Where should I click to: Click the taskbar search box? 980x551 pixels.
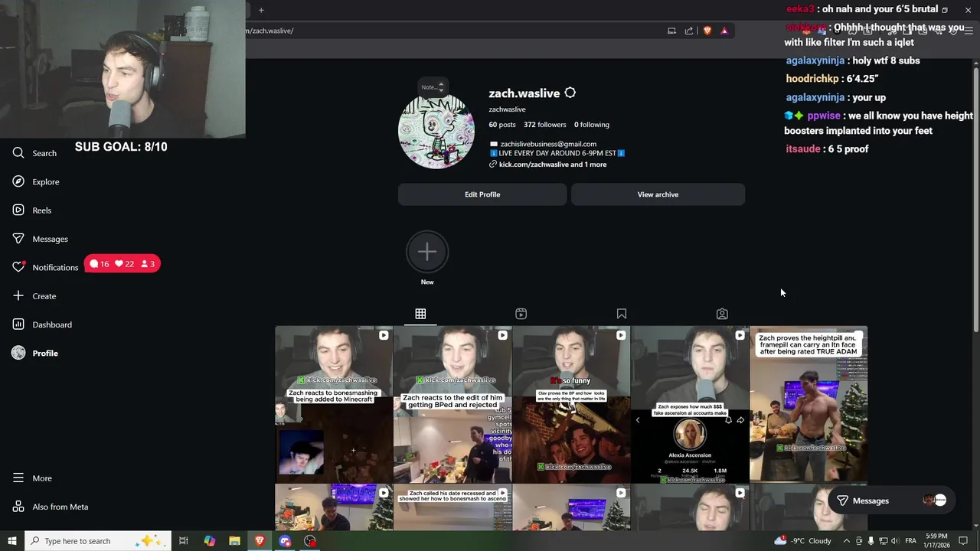[97, 541]
